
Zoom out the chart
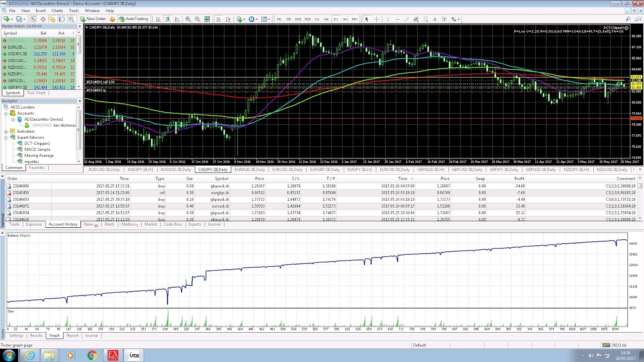pos(197,19)
